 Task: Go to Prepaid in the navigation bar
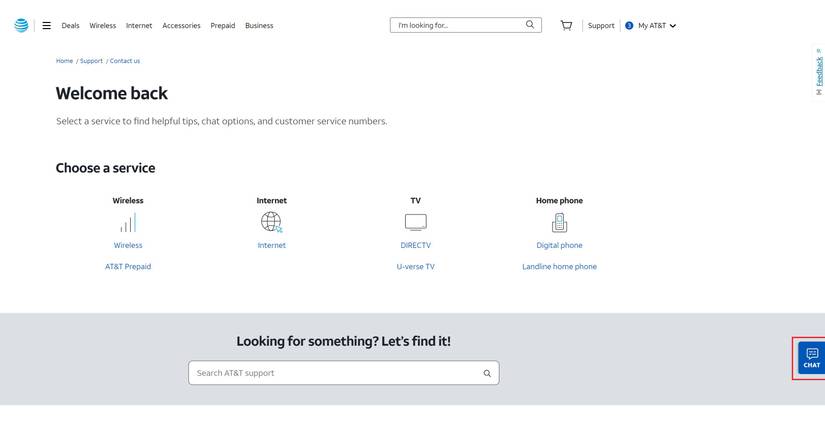coord(223,25)
